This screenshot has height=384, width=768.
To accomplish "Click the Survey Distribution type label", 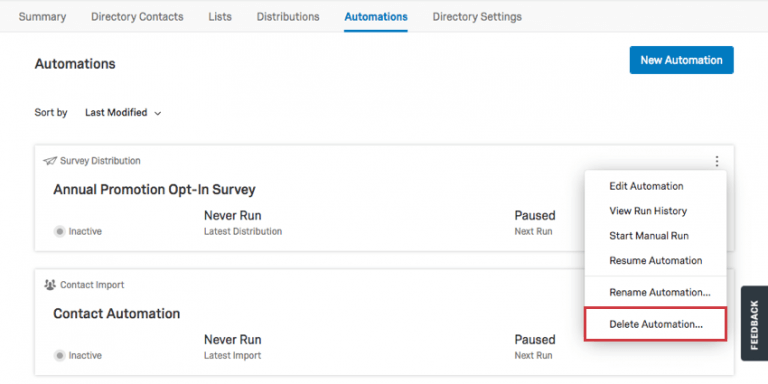I will [100, 161].
